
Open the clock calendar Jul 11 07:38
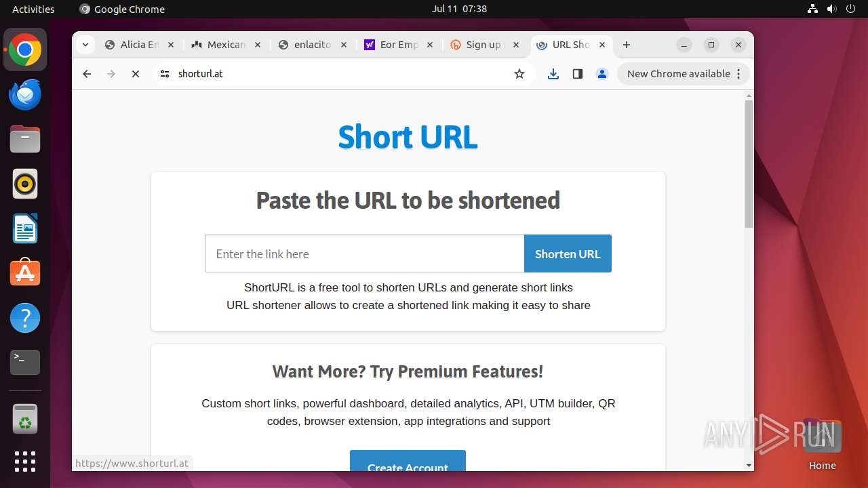[459, 9]
